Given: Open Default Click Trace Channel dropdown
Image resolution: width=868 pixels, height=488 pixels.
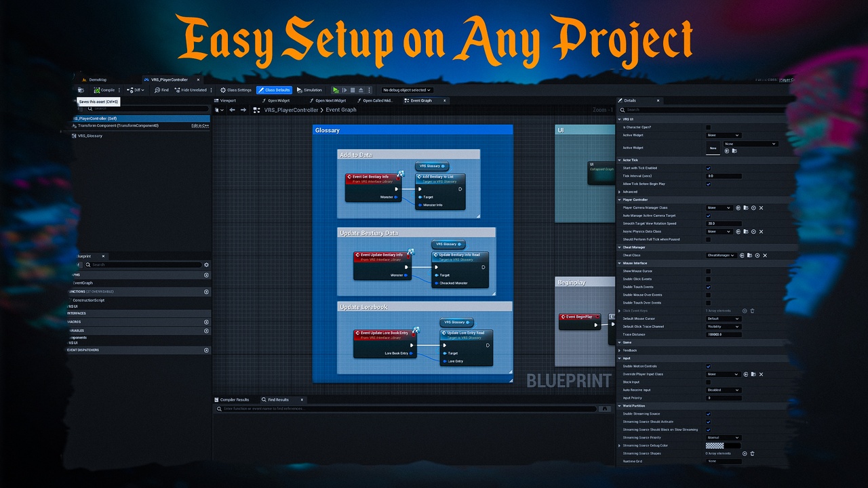Looking at the screenshot, I should 724,327.
